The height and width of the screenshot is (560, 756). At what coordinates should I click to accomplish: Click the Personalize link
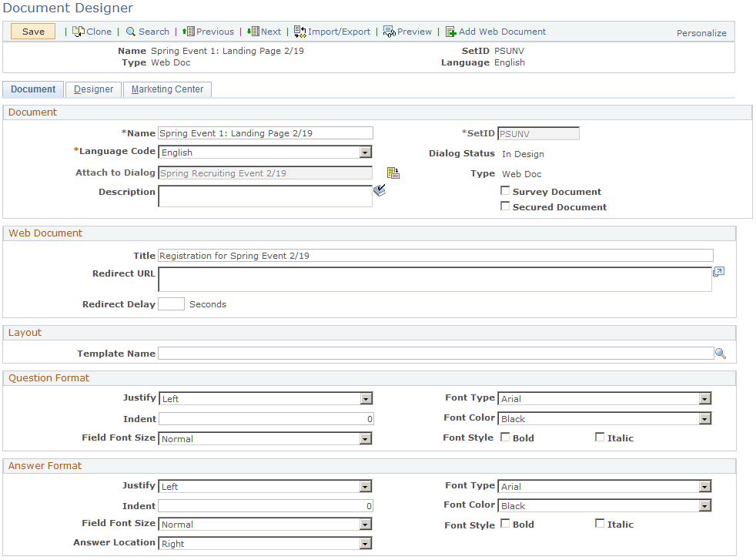701,33
